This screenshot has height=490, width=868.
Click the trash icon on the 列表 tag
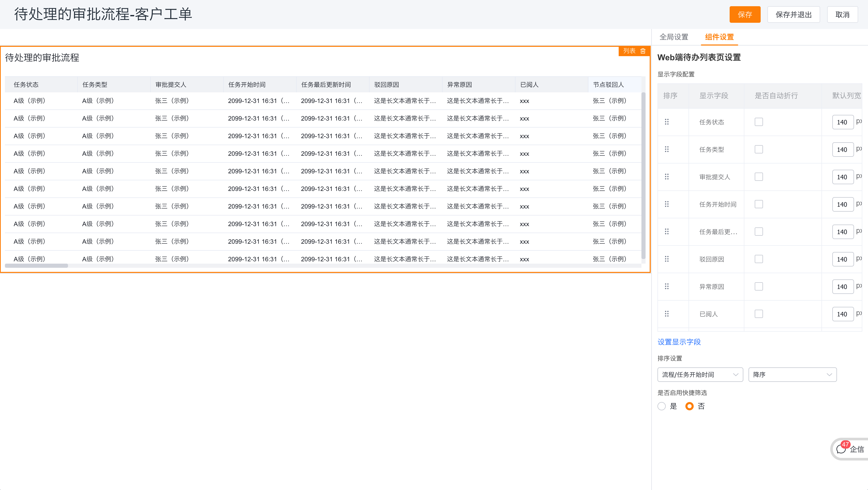pyautogui.click(x=643, y=51)
